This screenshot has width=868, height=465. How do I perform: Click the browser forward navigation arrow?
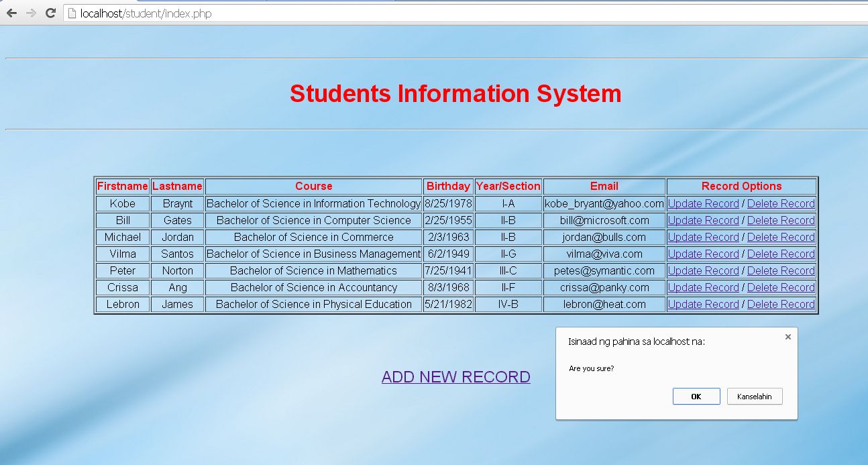click(x=30, y=12)
